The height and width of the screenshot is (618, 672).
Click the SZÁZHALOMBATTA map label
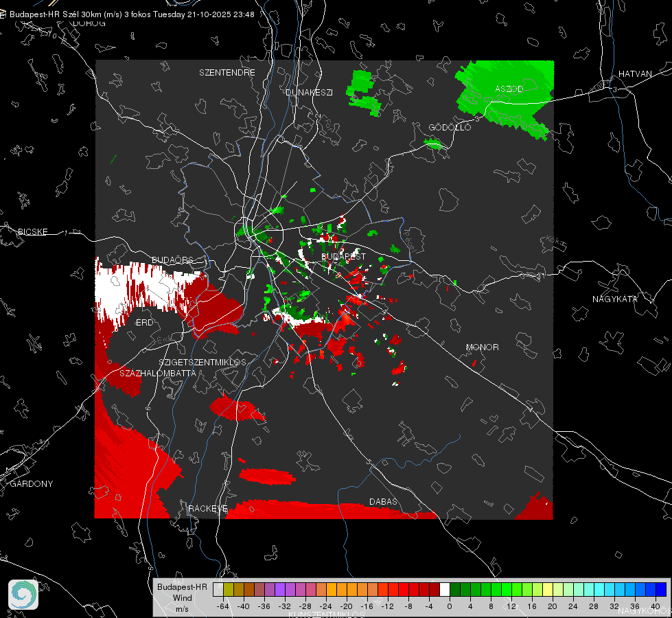(x=158, y=373)
